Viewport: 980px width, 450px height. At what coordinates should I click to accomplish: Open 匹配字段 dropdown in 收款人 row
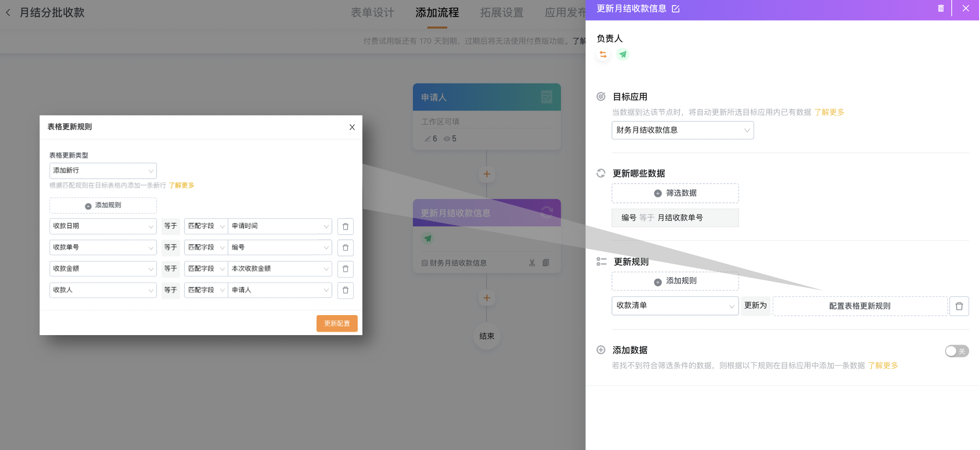[206, 290]
